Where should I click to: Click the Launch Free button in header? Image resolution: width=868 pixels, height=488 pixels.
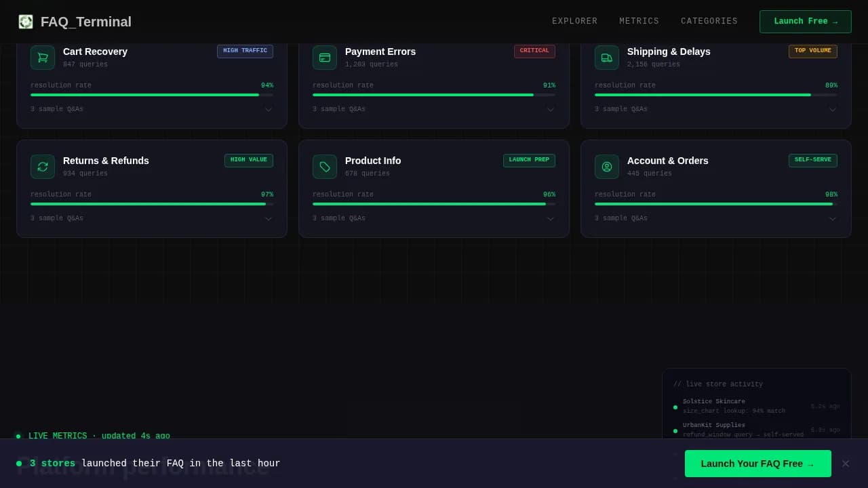805,21
